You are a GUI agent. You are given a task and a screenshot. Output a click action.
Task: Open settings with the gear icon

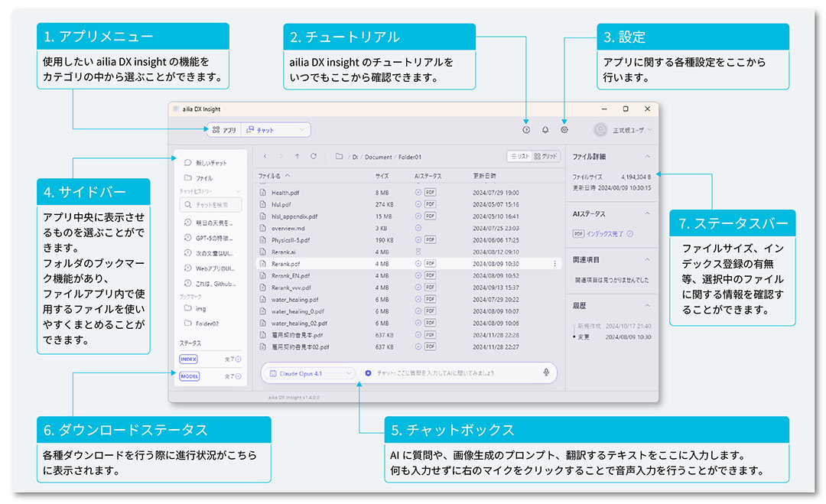click(x=564, y=130)
